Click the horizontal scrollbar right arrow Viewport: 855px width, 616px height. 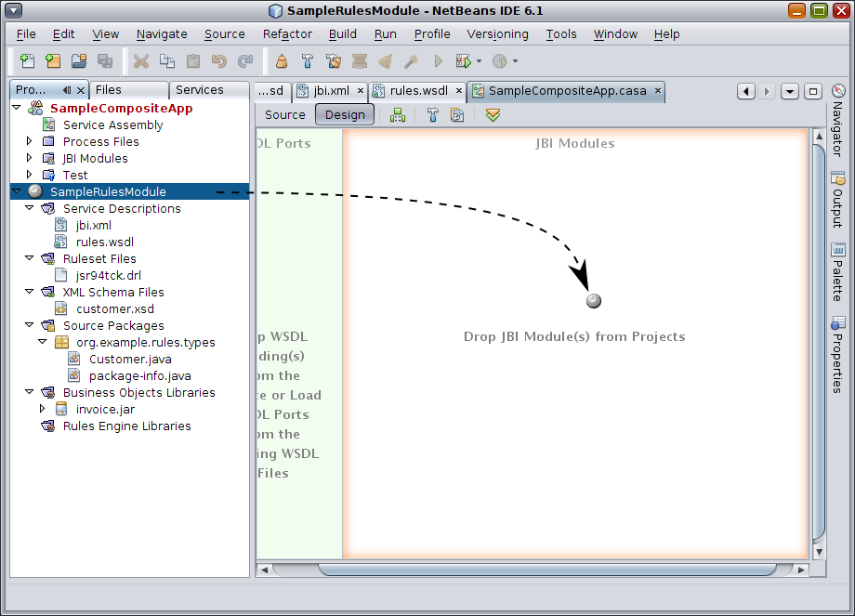click(801, 570)
